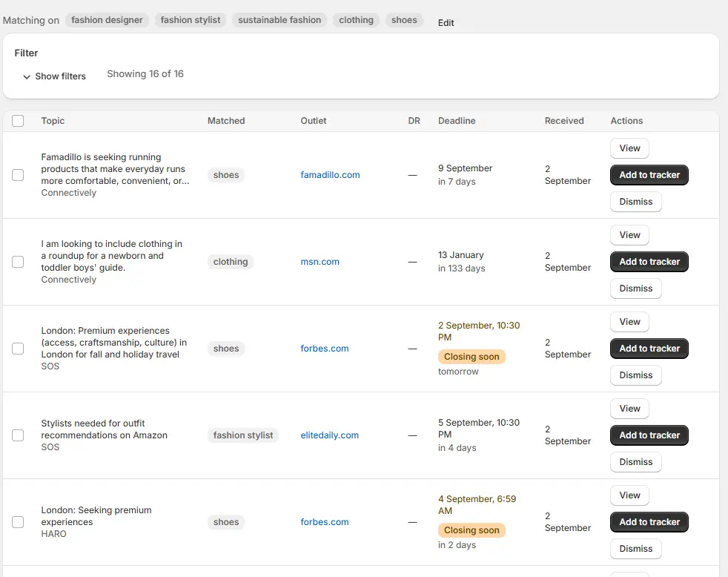
Task: Sort by the Deadline column header
Action: pos(457,121)
